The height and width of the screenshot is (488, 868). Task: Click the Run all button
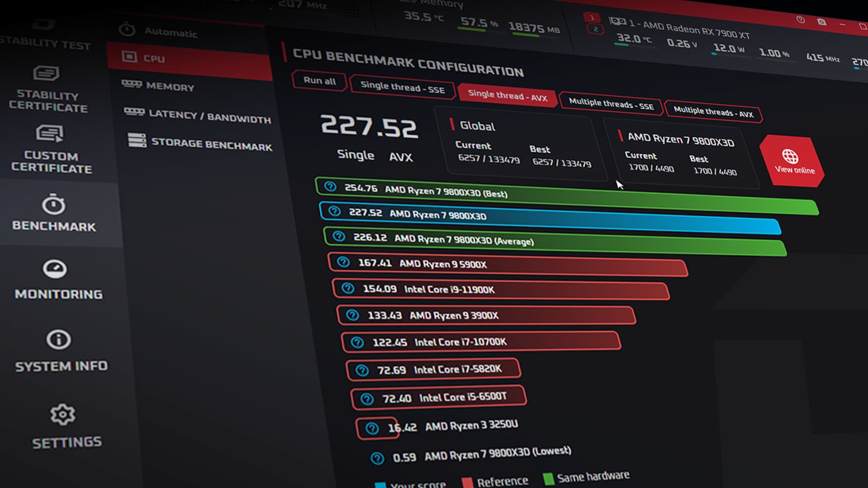[319, 81]
